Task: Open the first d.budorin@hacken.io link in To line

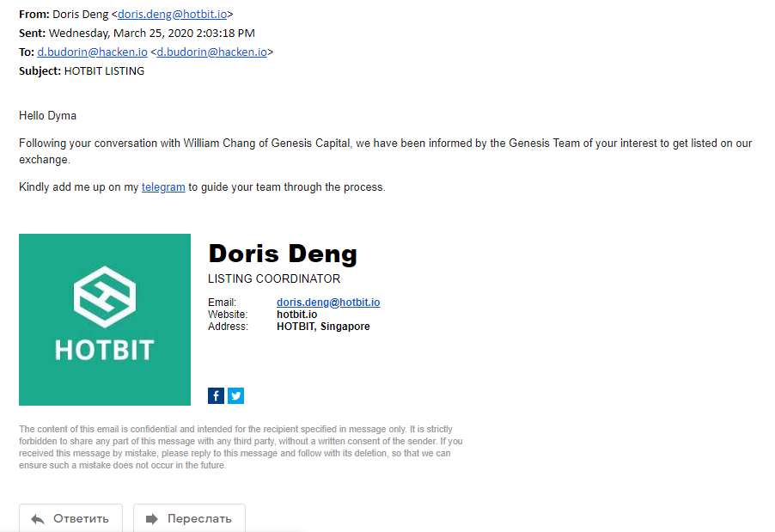Action: coord(93,52)
